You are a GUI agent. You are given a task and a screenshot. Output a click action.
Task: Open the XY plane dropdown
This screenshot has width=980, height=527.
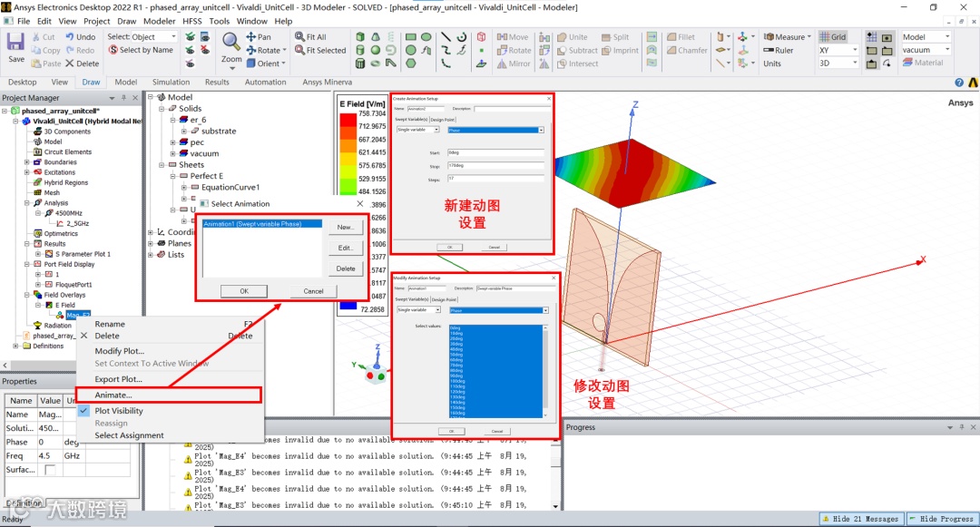coord(838,50)
